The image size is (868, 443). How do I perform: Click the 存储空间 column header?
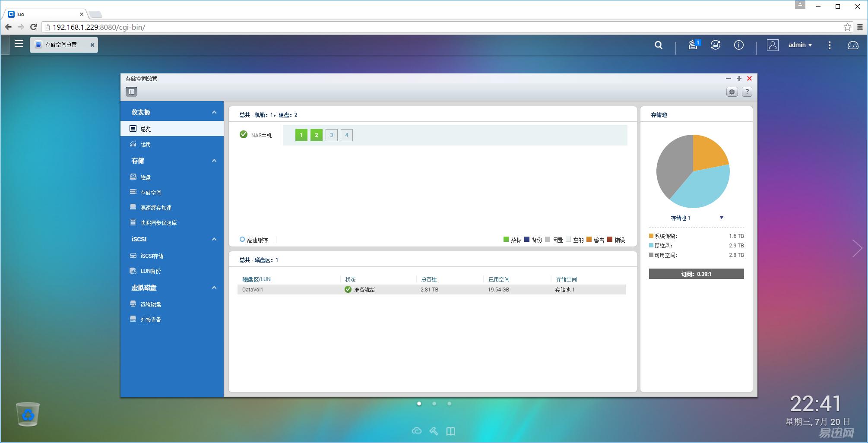pos(566,279)
